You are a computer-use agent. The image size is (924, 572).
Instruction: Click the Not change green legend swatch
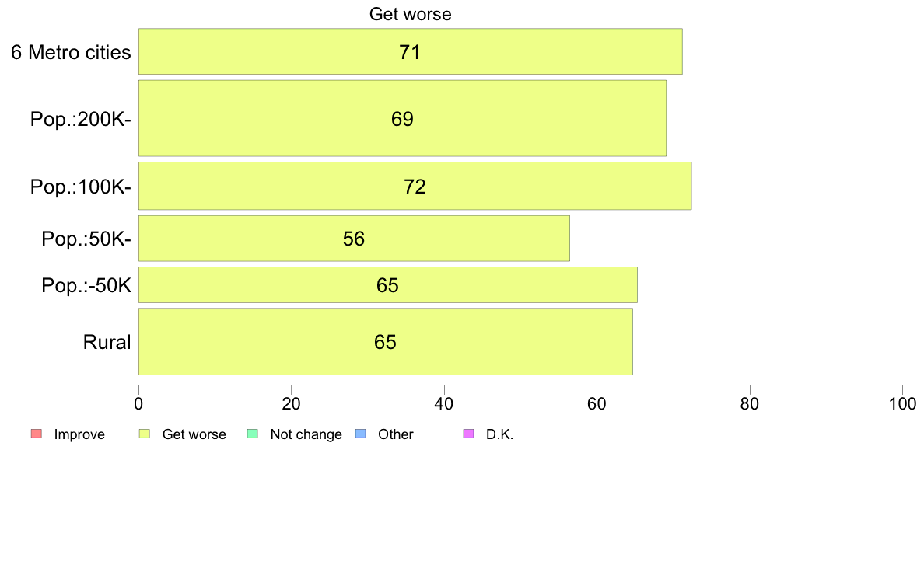pos(253,434)
